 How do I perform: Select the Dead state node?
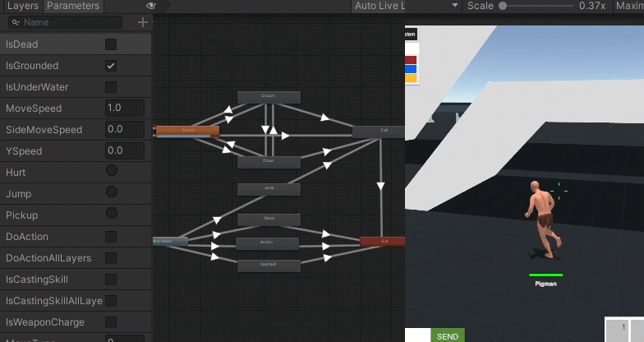[x=269, y=220]
